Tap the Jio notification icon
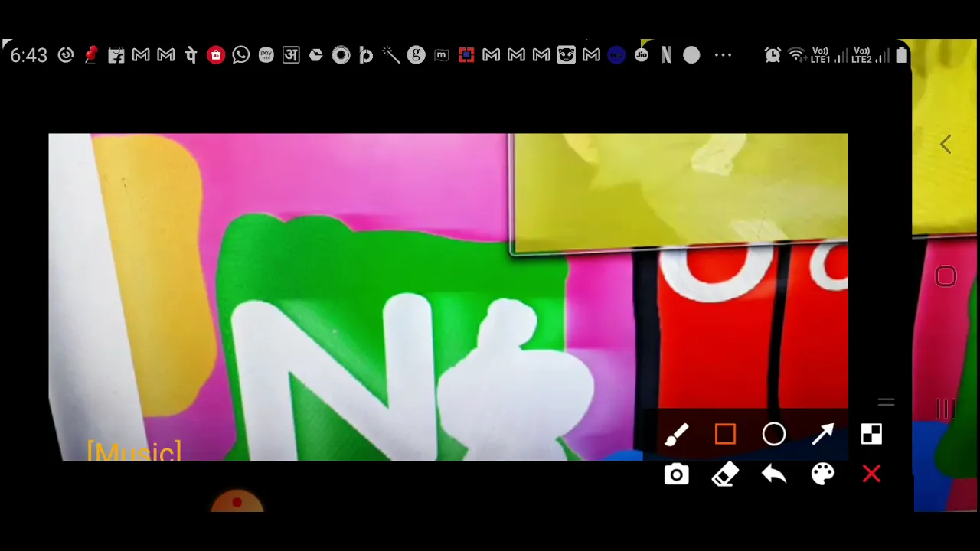This screenshot has width=980, height=551. [642, 55]
